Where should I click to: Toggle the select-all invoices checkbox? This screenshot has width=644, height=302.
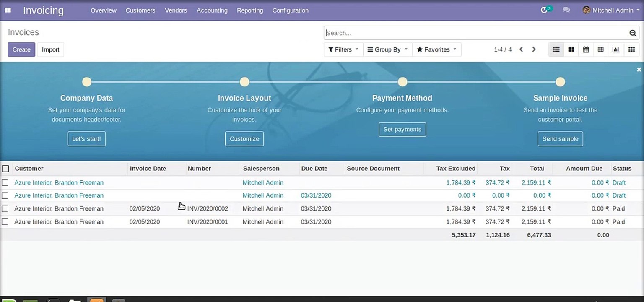click(5, 169)
